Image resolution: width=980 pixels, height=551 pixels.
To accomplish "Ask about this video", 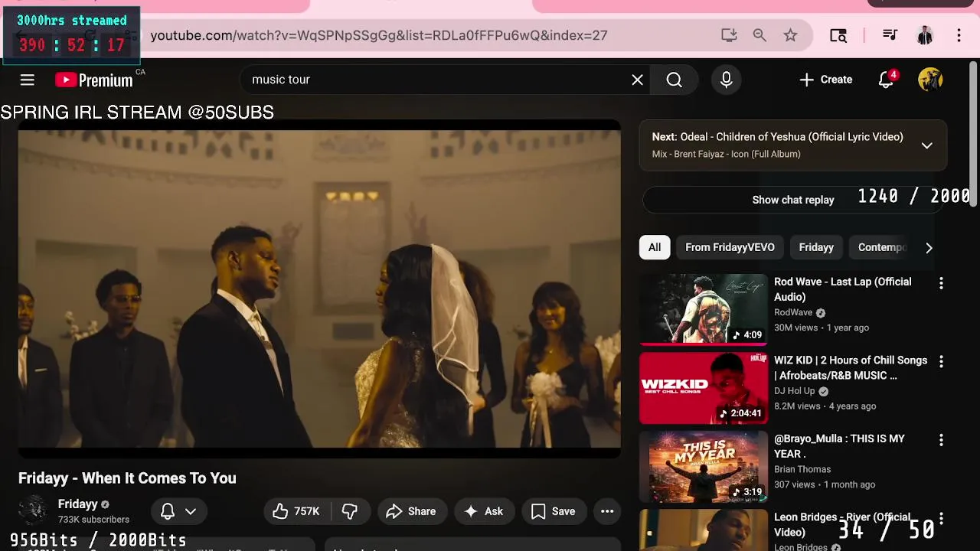I will point(484,511).
